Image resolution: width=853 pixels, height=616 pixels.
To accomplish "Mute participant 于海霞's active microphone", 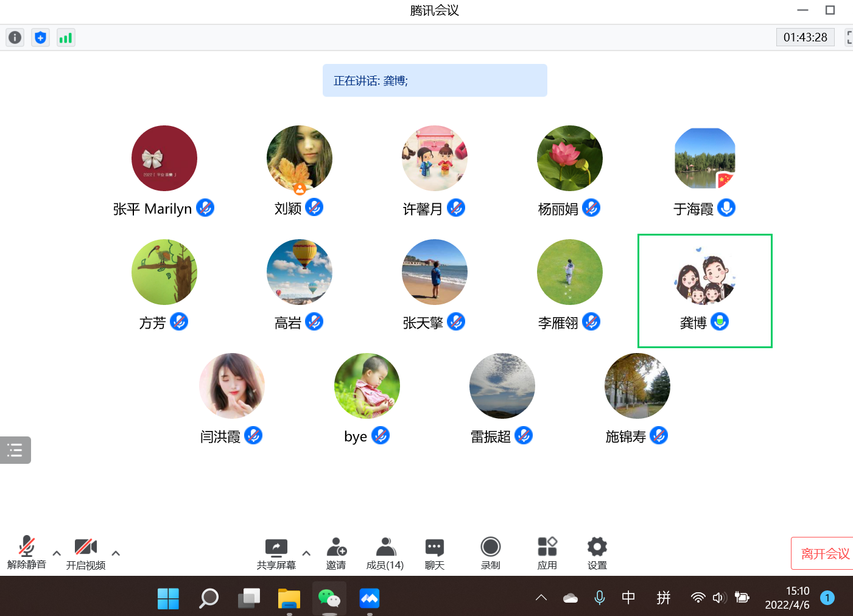I will tap(727, 208).
